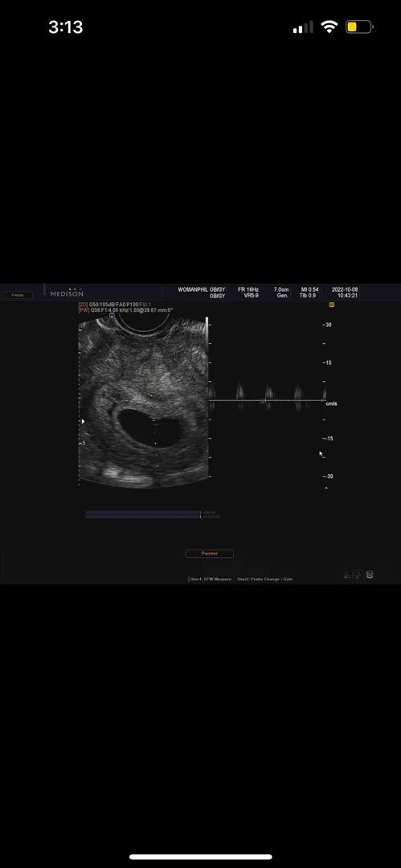Click the cm/s unit label
The width and height of the screenshot is (401, 868).
[331, 403]
